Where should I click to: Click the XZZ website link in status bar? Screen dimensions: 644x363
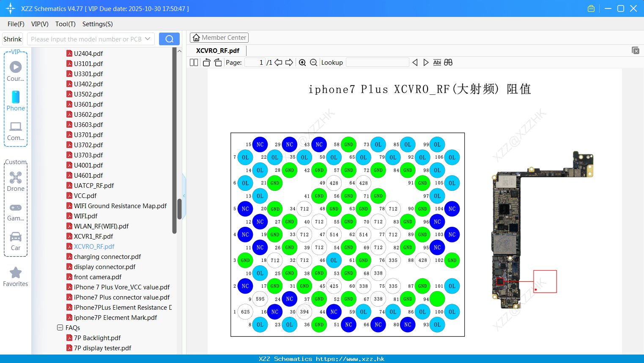(350, 359)
